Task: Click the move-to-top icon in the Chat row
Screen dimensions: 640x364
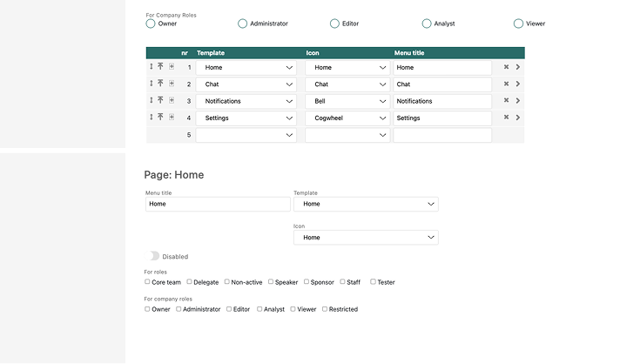Action: coord(160,83)
